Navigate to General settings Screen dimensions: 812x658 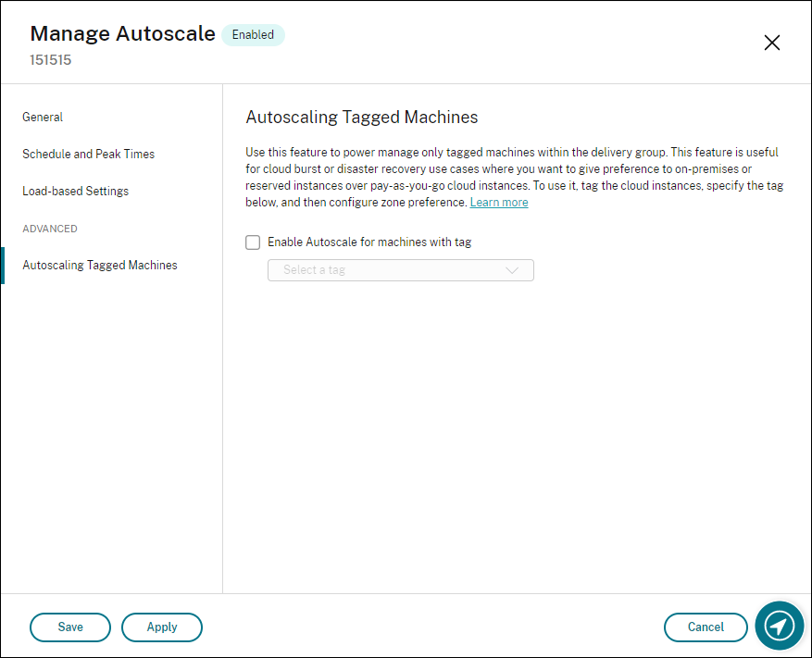[43, 117]
